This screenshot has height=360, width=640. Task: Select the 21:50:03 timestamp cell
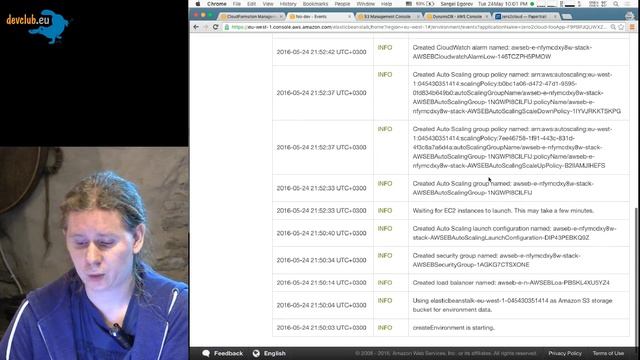(321, 328)
